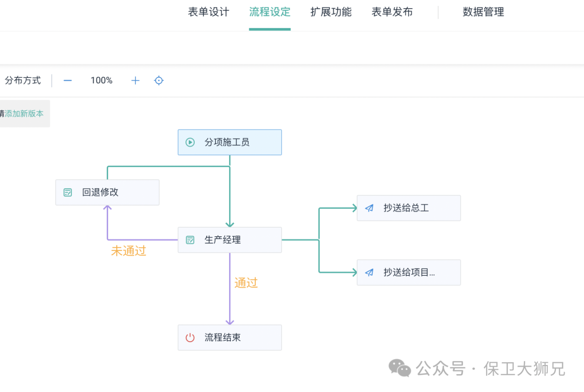Open the 分布方式 options
584x392 pixels.
click(x=22, y=80)
